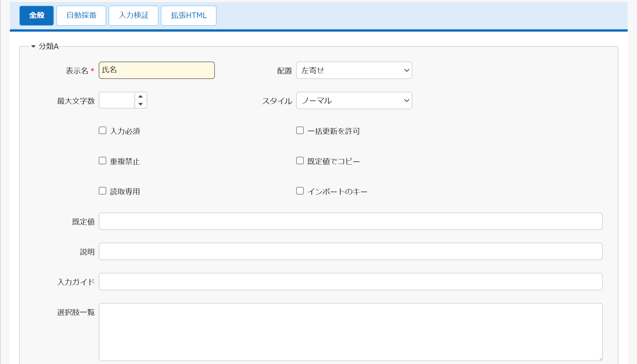Switch to the 自動採番 tab
The height and width of the screenshot is (364, 637).
coord(81,15)
